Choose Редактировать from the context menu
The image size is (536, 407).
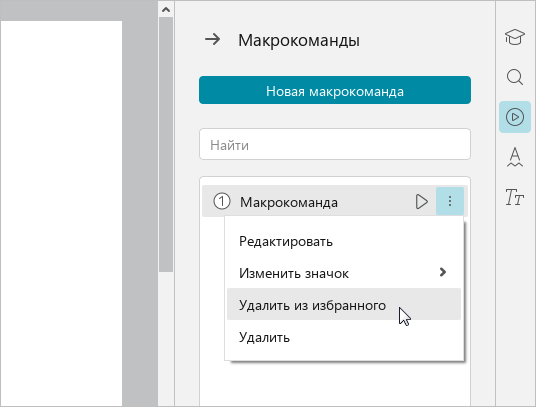coord(344,242)
